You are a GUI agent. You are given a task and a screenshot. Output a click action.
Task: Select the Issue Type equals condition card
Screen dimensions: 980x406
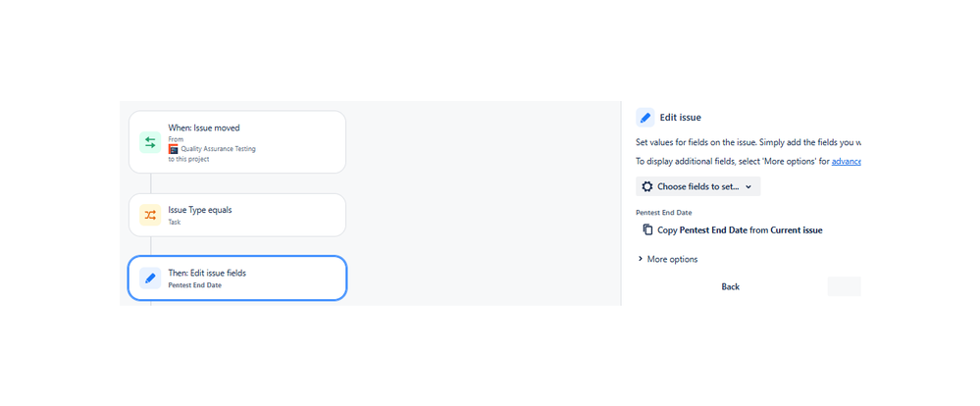(237, 216)
